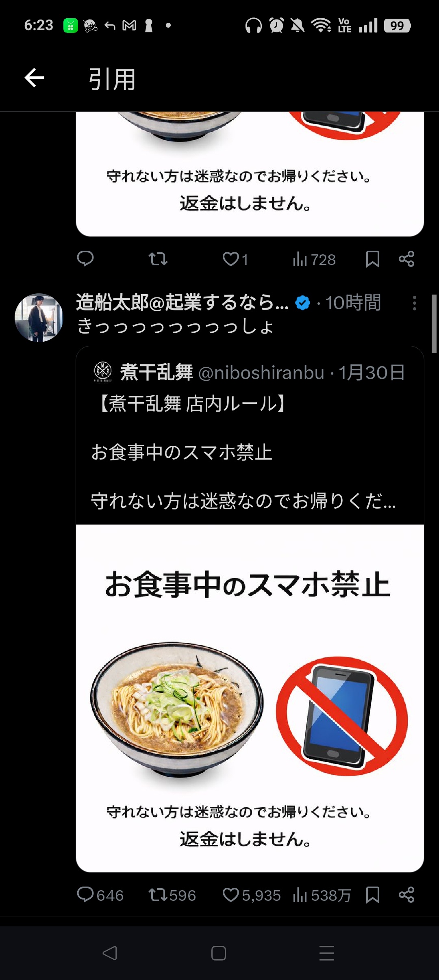Share the top quoted post
The height and width of the screenshot is (980, 439).
(406, 259)
